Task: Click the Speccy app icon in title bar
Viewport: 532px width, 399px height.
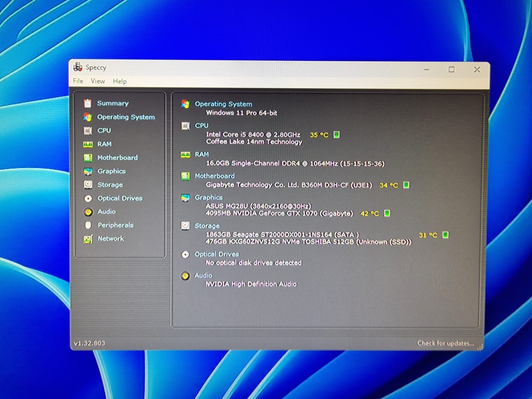Action: [x=78, y=67]
